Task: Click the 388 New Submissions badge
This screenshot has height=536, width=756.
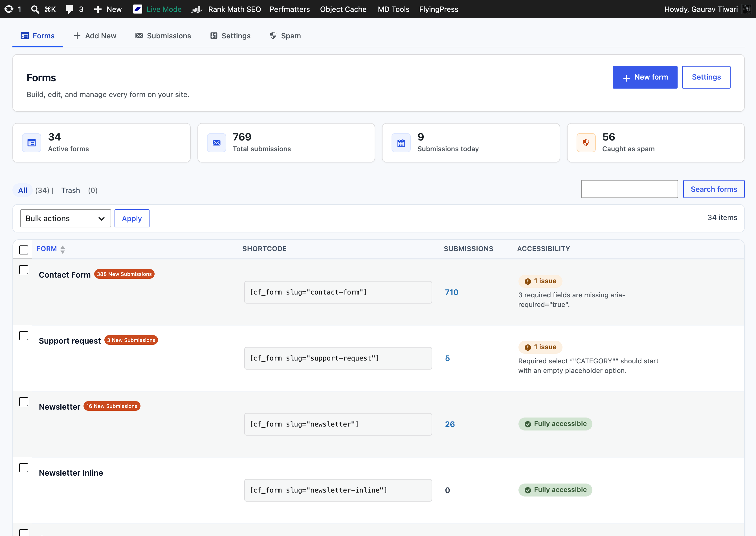Action: [x=124, y=274]
